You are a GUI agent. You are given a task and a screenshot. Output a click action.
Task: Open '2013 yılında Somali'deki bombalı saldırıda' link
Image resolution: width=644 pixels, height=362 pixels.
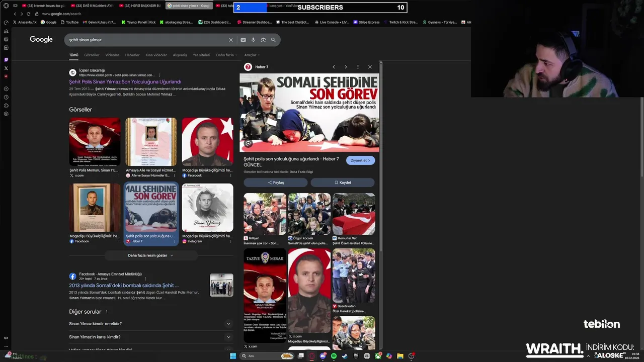(x=124, y=286)
